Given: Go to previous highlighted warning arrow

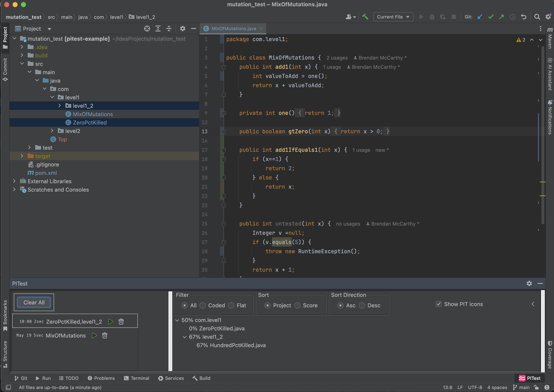Looking at the screenshot, I should click(x=532, y=40).
